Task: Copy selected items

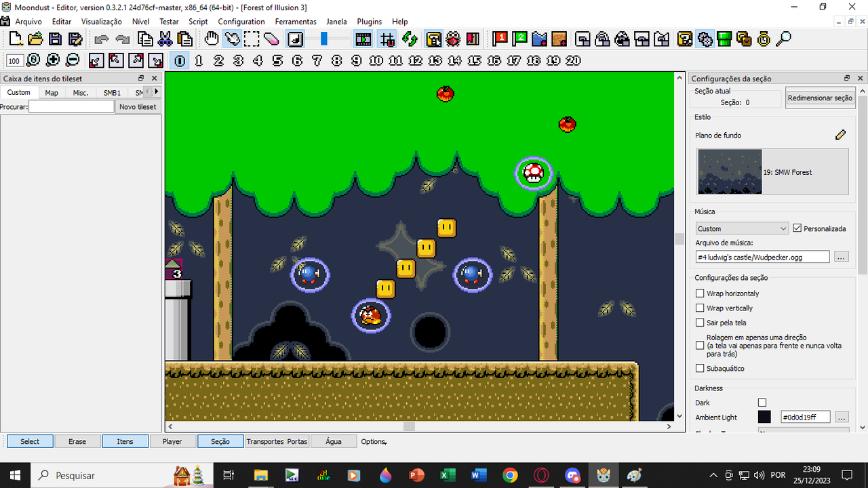Action: (x=144, y=39)
